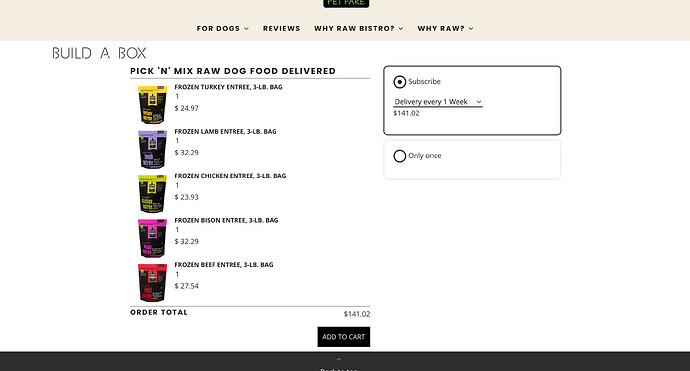Open the frozen lamb entree bag image

[x=152, y=149]
